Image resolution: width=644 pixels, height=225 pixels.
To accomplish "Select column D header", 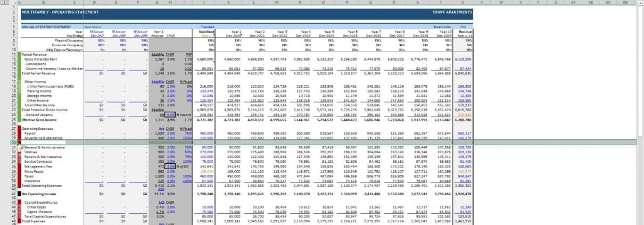I will (x=94, y=2).
